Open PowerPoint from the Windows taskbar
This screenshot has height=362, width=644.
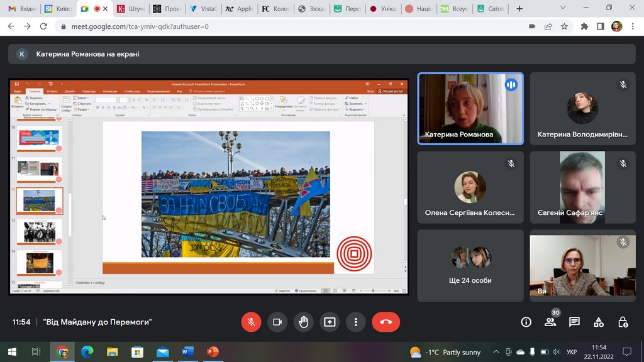click(213, 352)
